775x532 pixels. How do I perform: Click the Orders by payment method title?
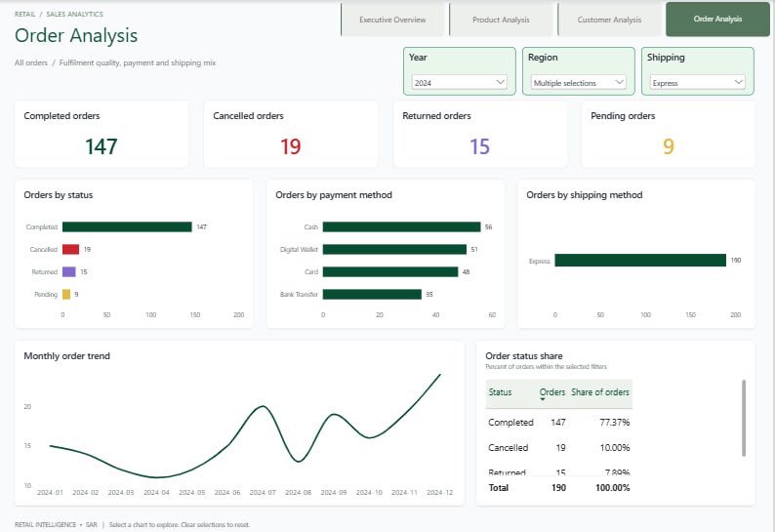coord(334,195)
